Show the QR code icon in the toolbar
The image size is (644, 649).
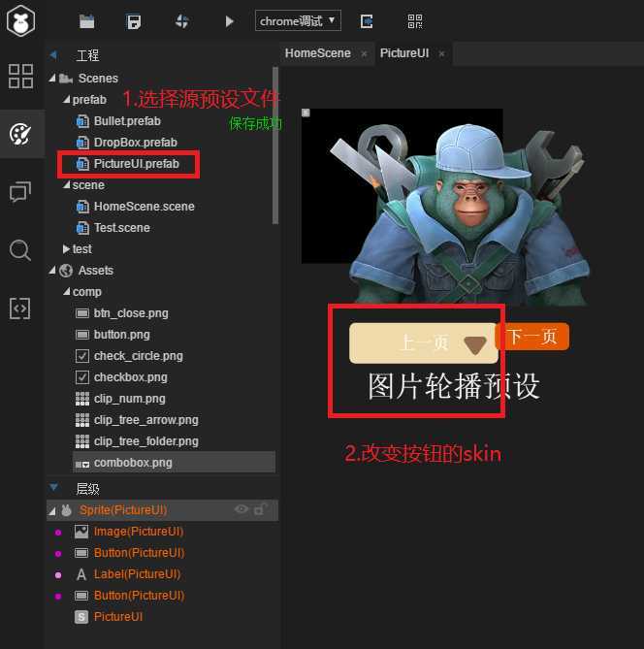pos(415,21)
